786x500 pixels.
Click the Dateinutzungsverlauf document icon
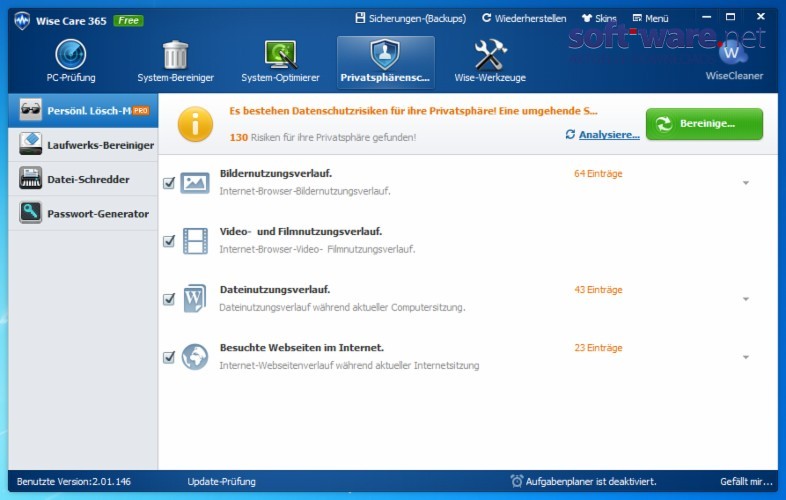[x=194, y=298]
